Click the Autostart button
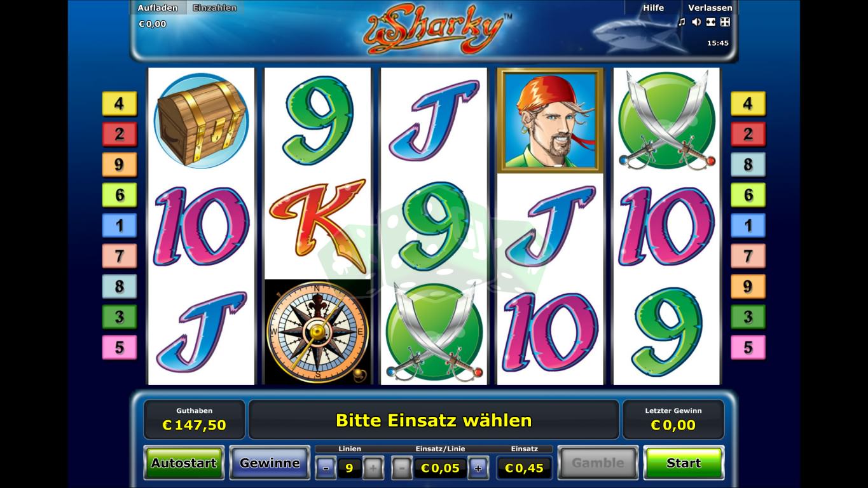This screenshot has width=868, height=488. coord(184,463)
